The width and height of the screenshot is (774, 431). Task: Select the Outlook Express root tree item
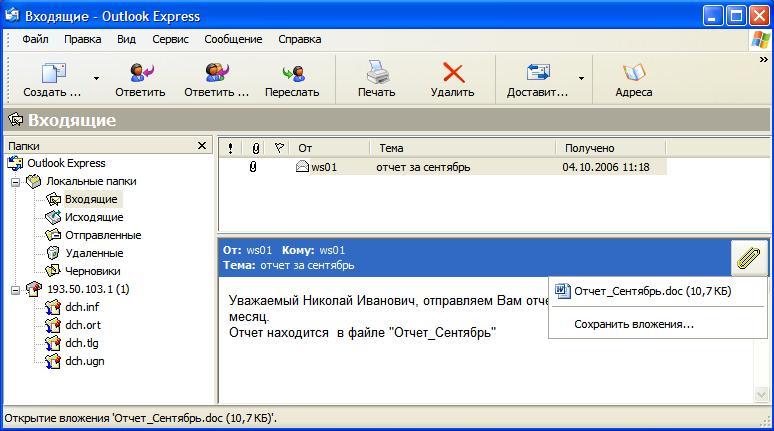tap(66, 163)
